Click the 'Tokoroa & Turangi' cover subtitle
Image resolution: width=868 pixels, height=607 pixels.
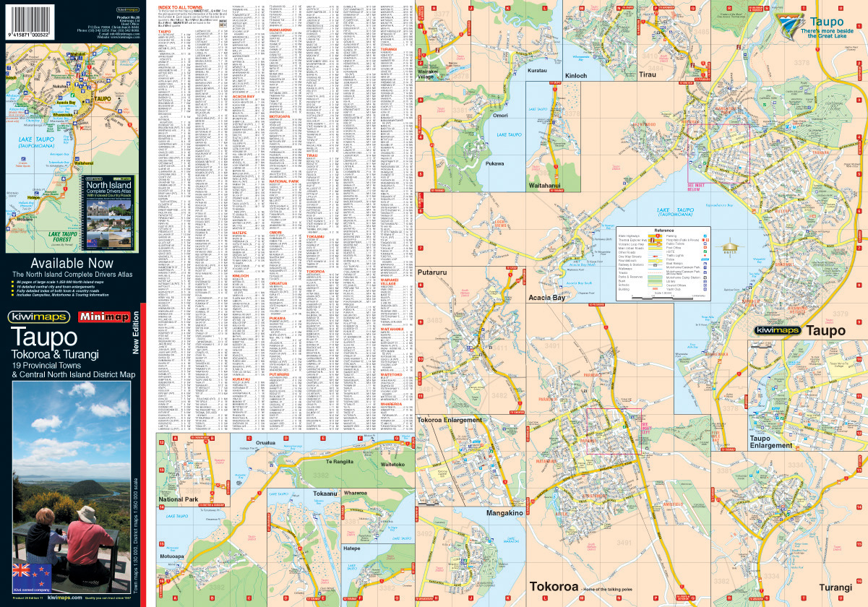54,355
